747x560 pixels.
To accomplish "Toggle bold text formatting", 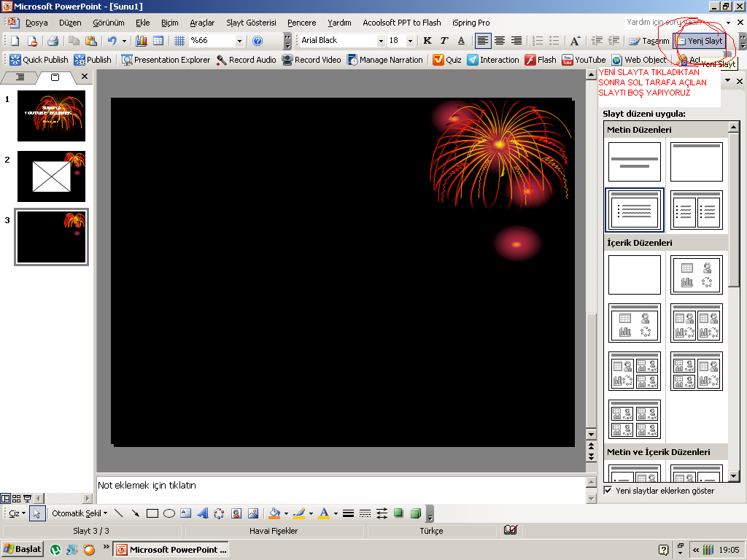I will click(427, 41).
